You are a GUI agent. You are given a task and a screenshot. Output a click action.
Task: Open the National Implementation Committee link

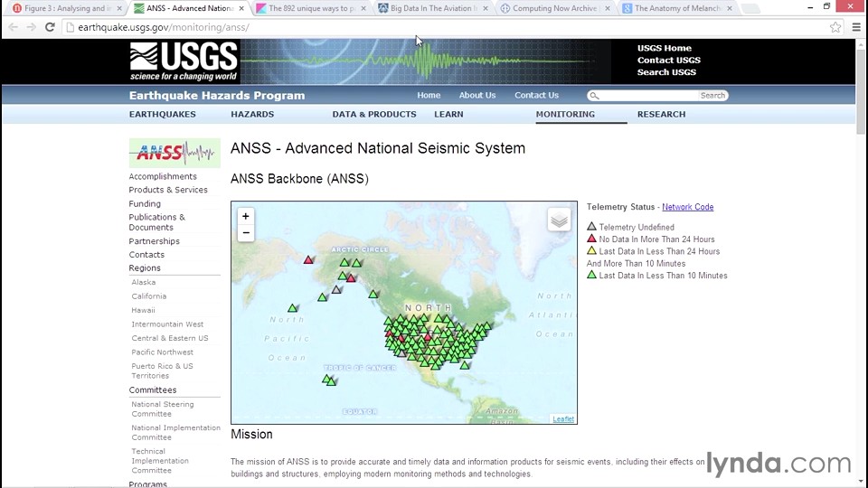point(175,432)
